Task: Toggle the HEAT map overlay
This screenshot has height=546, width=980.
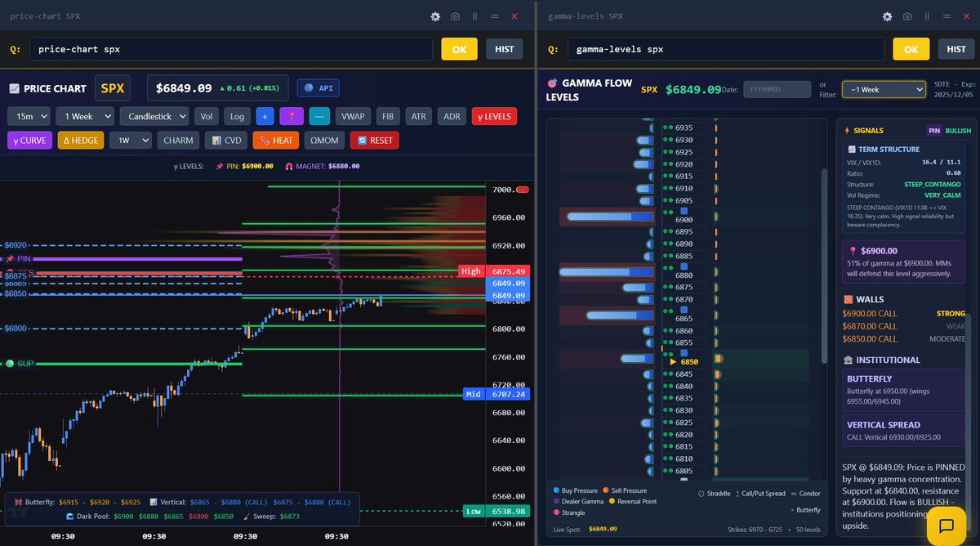Action: pos(276,140)
